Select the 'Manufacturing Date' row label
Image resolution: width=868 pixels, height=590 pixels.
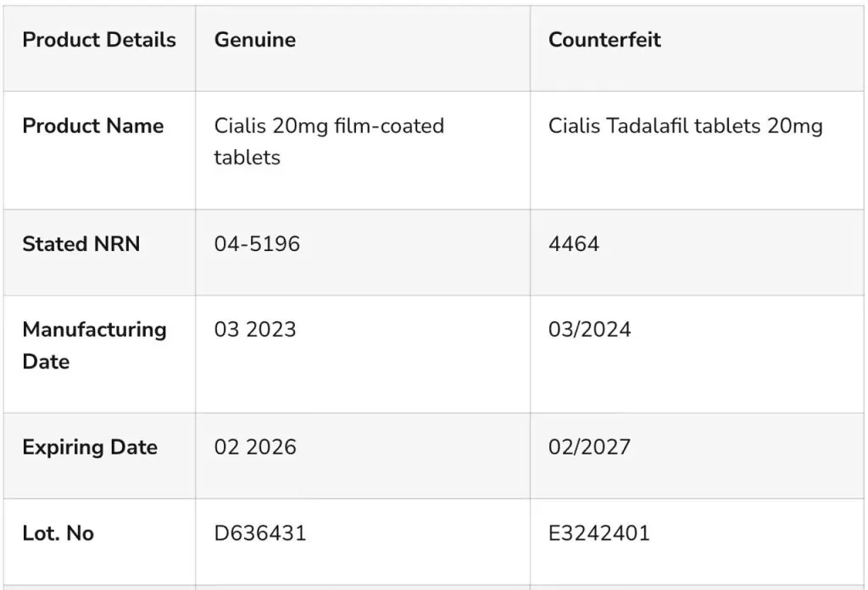point(94,345)
